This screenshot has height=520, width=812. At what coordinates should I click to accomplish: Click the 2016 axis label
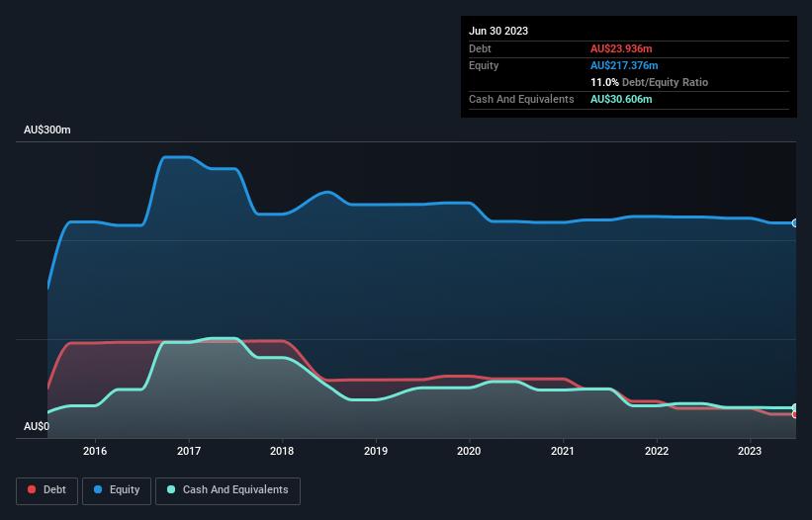(95, 451)
